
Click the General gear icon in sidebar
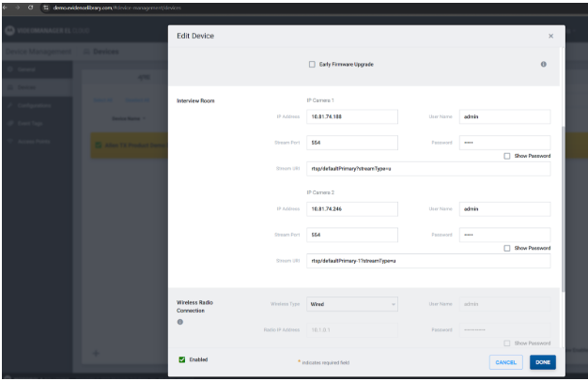(10, 69)
